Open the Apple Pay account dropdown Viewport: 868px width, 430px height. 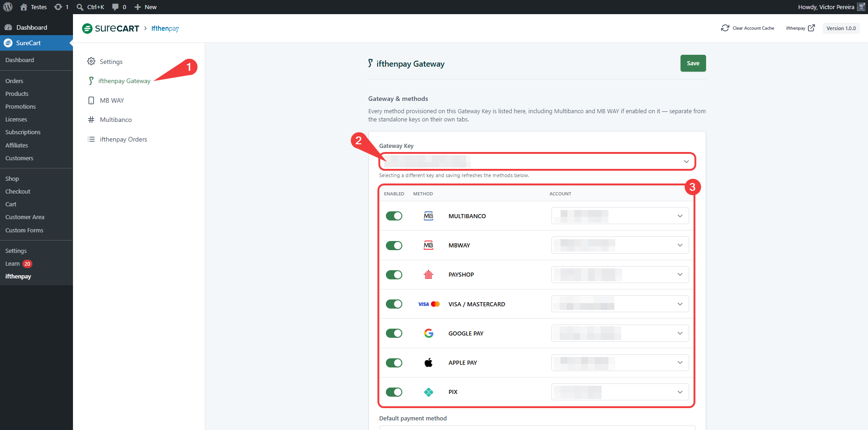(620, 362)
